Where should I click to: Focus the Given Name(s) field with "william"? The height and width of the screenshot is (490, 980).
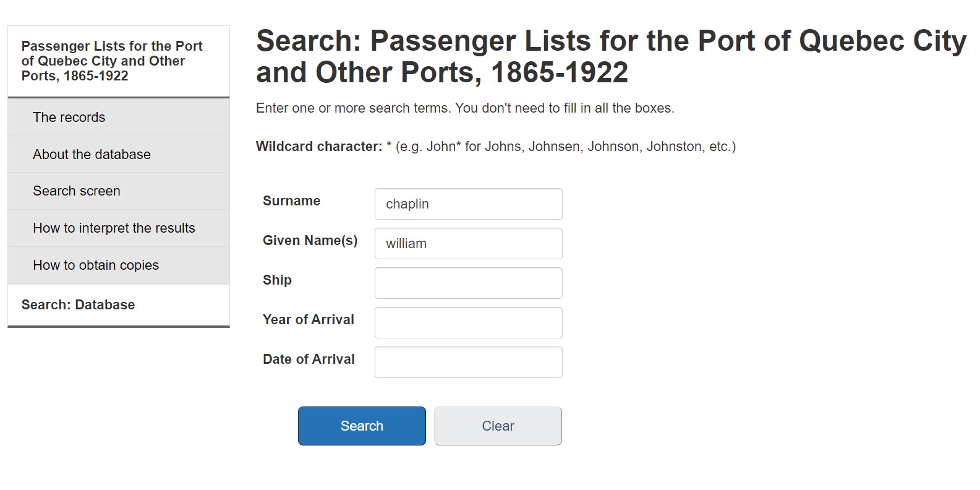[468, 244]
